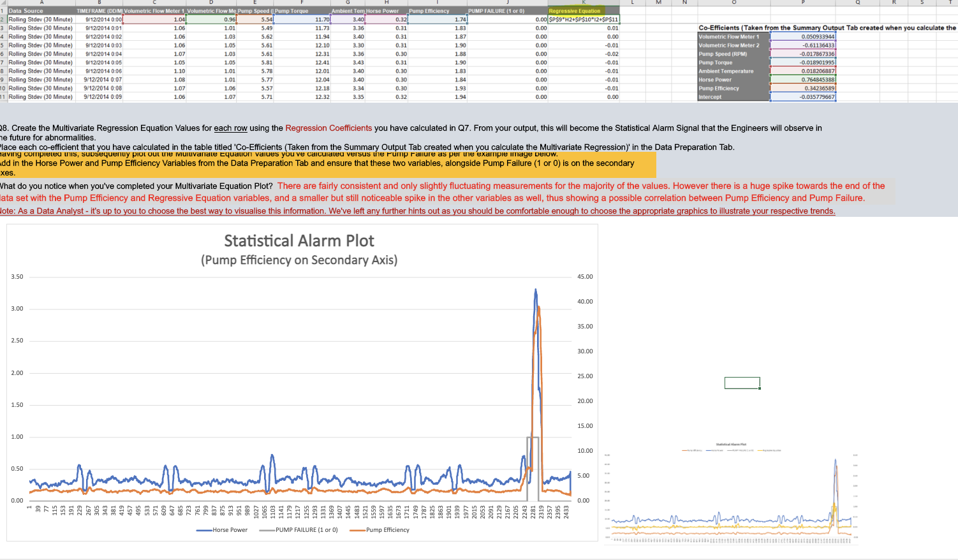Select row 11 header
The image size is (958, 560).
pos(3,97)
